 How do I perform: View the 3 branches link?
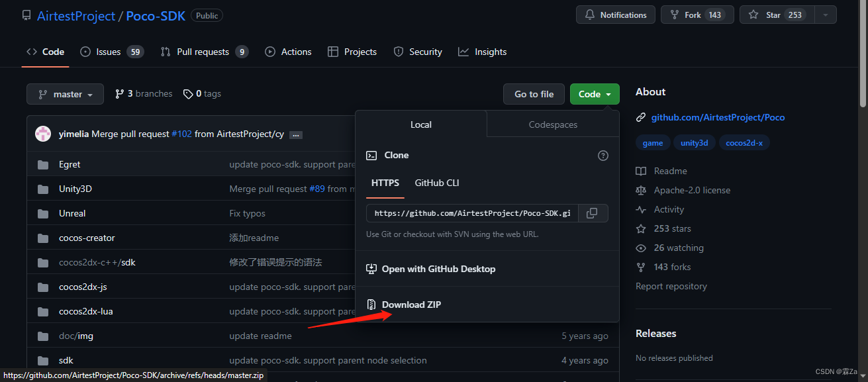pyautogui.click(x=144, y=94)
